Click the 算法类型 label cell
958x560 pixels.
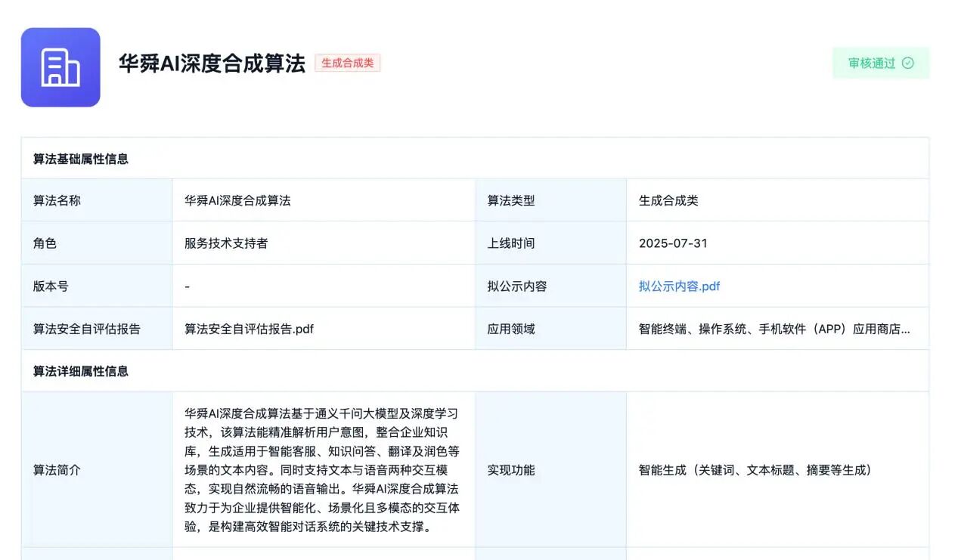511,201
